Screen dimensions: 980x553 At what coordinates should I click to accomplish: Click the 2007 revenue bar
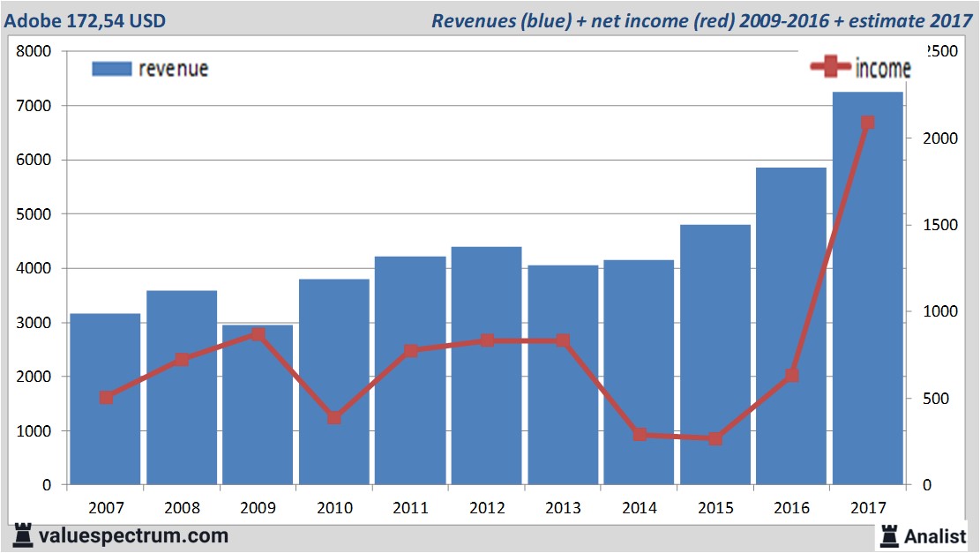pos(105,399)
